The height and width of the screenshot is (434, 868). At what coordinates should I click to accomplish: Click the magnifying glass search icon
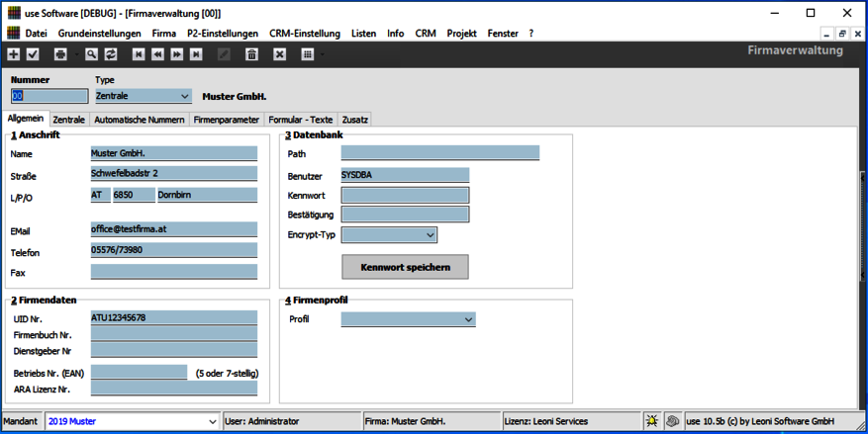tap(91, 54)
